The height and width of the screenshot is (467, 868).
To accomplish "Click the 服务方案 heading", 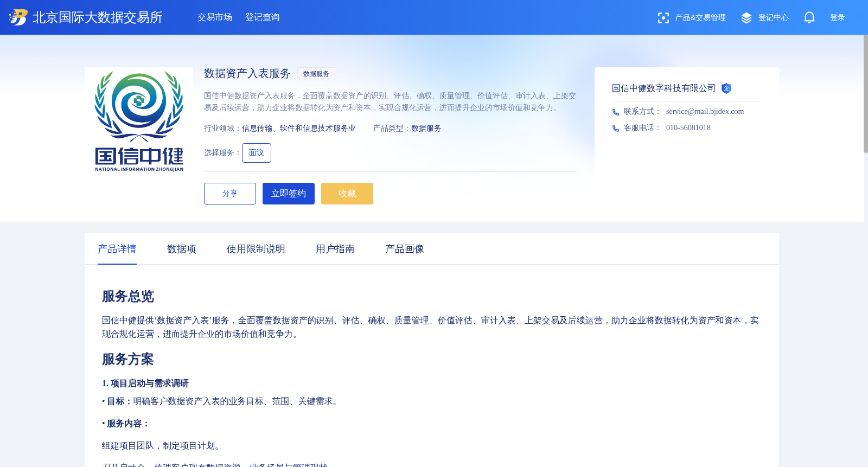I will [x=128, y=360].
